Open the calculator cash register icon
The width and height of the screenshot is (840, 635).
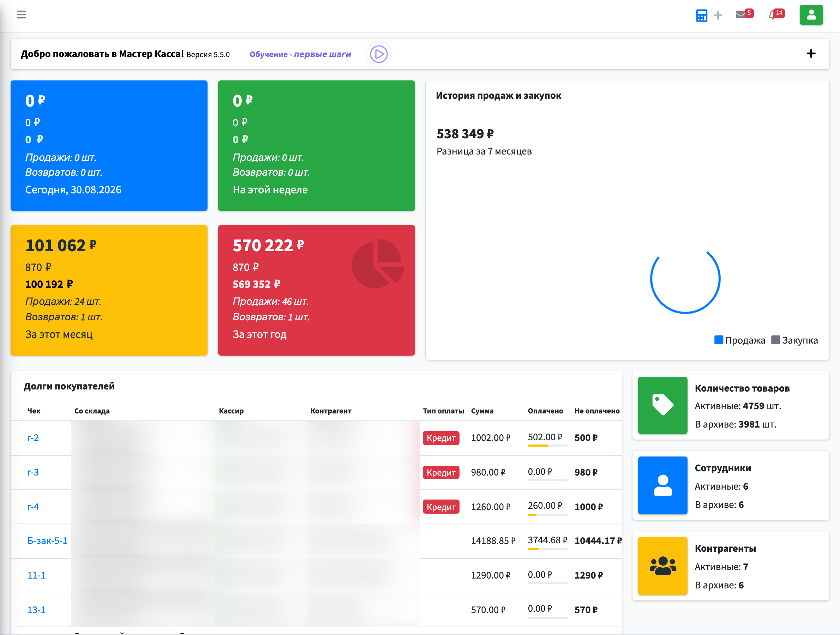point(701,16)
